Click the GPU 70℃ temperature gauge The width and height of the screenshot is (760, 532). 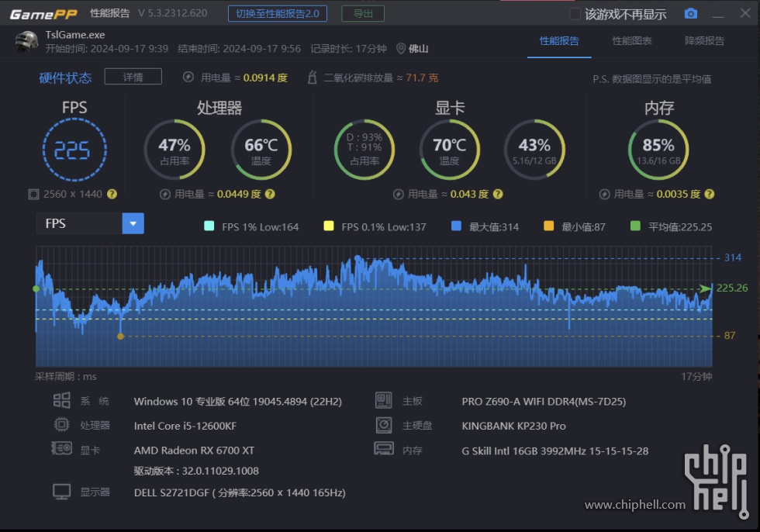tap(449, 150)
